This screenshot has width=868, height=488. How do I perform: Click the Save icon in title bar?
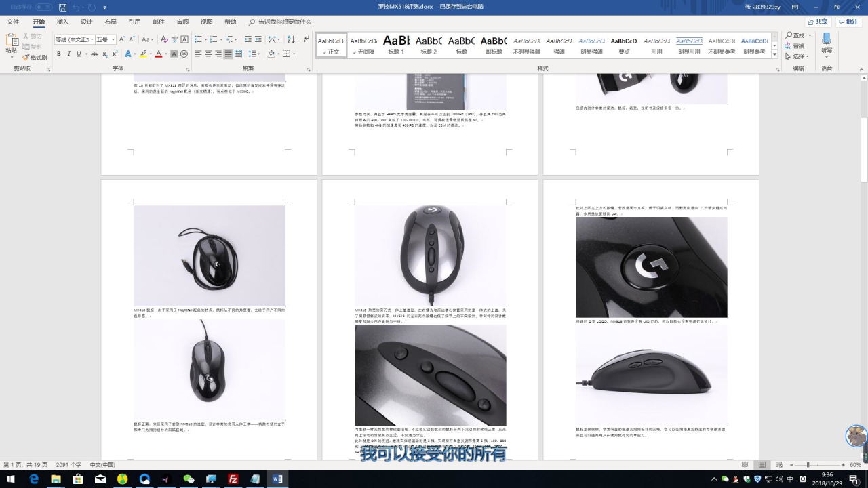[63, 7]
